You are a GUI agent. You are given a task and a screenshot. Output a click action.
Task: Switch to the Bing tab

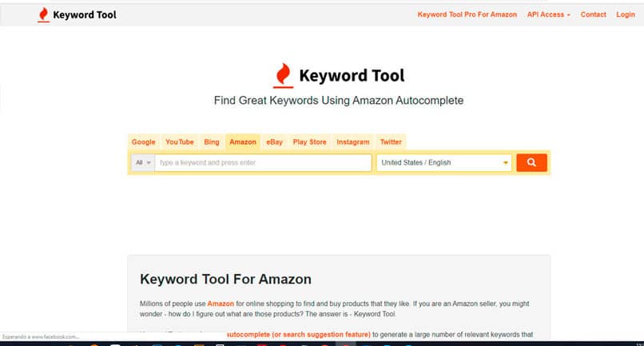(212, 141)
